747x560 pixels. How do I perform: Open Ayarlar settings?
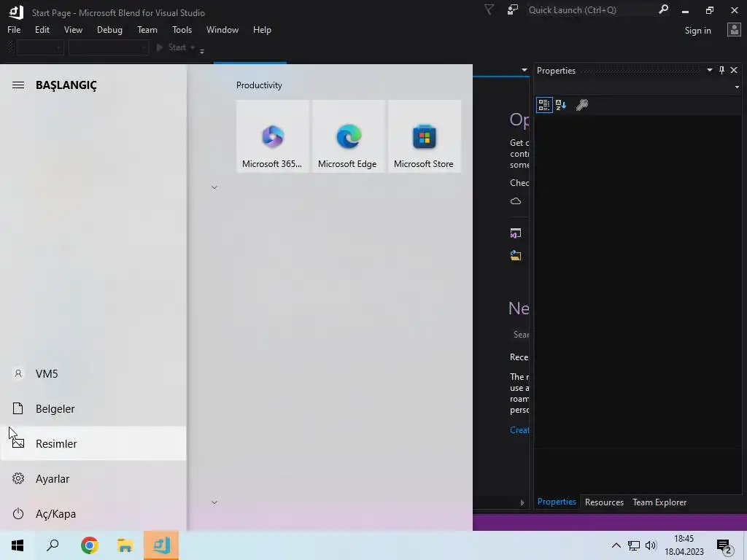pos(93,478)
